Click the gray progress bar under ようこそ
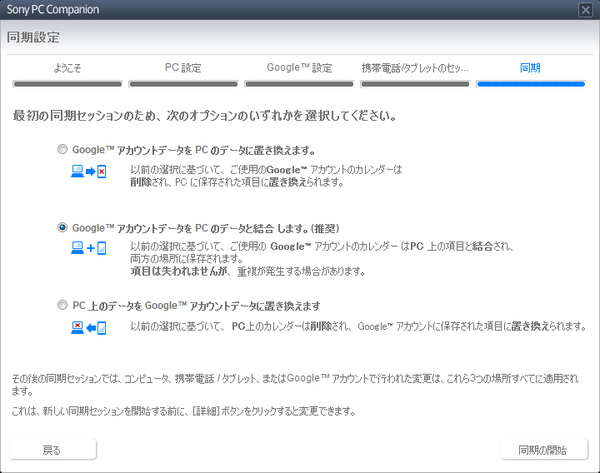 click(x=67, y=84)
